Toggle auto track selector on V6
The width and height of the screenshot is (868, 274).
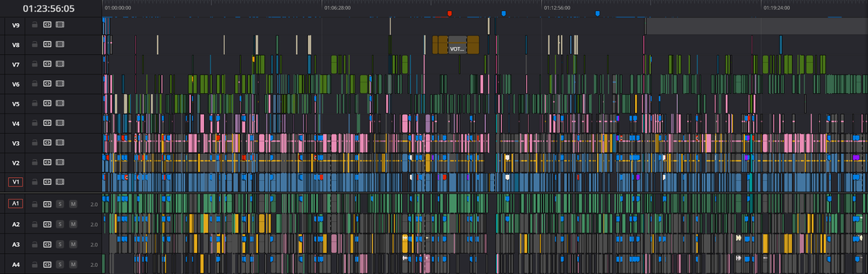tap(47, 84)
